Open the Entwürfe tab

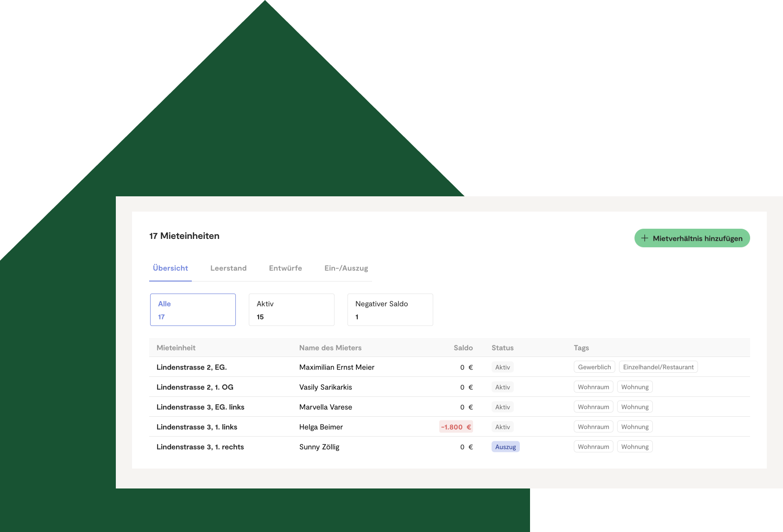(x=285, y=268)
